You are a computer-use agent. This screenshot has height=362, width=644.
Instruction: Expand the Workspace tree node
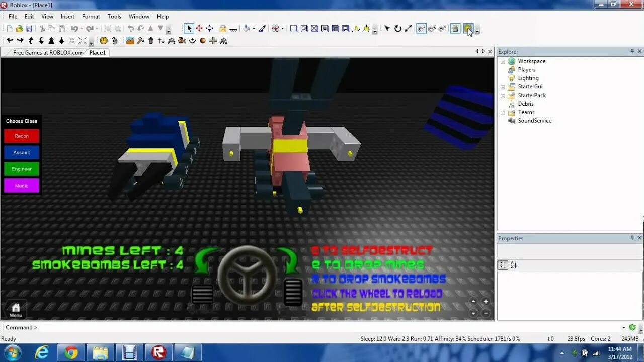(502, 61)
